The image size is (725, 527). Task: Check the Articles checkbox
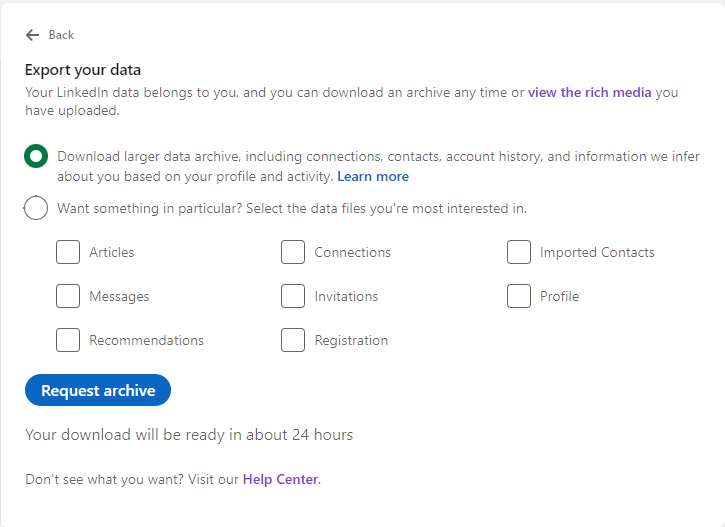pyautogui.click(x=68, y=252)
